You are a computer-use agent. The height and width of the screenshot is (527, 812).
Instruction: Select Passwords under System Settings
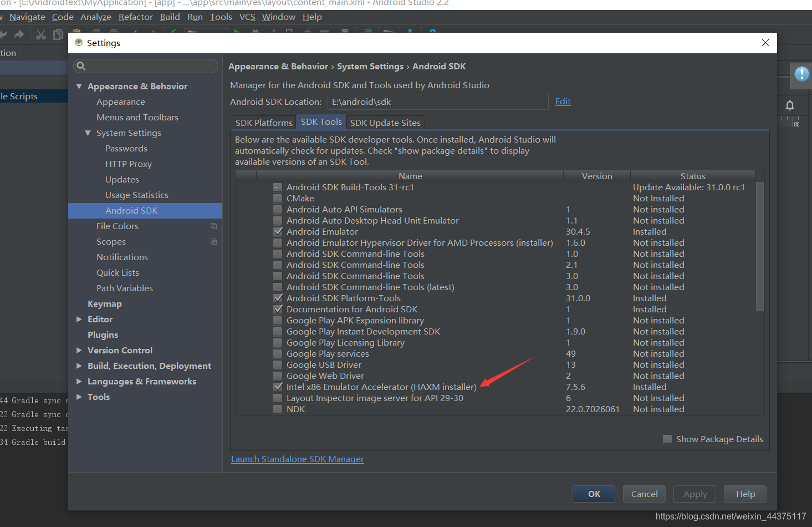pos(126,149)
